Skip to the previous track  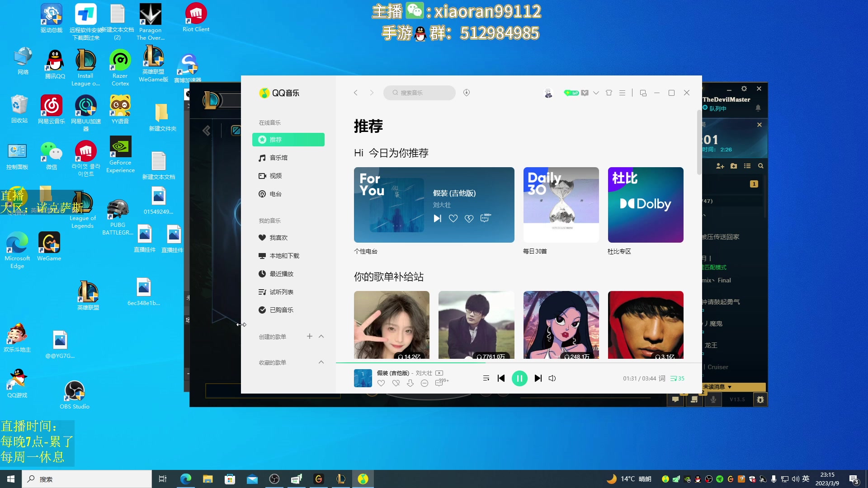(x=501, y=378)
